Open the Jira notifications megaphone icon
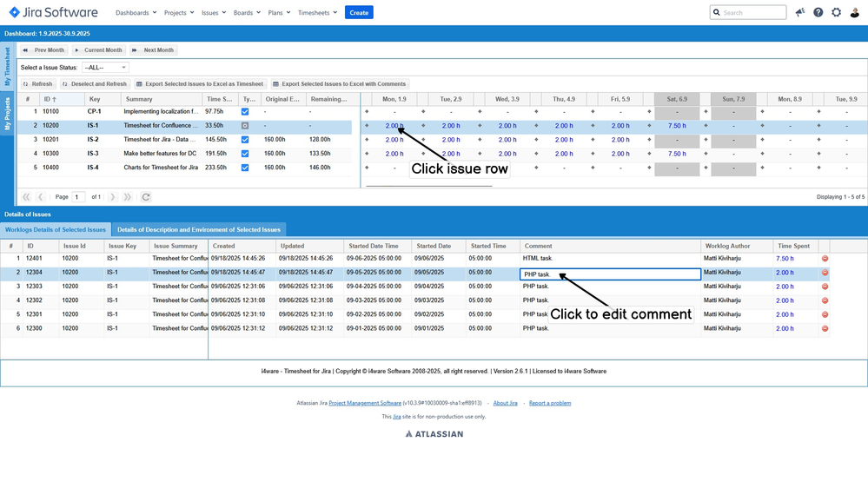This screenshot has height=488, width=868. coord(799,12)
